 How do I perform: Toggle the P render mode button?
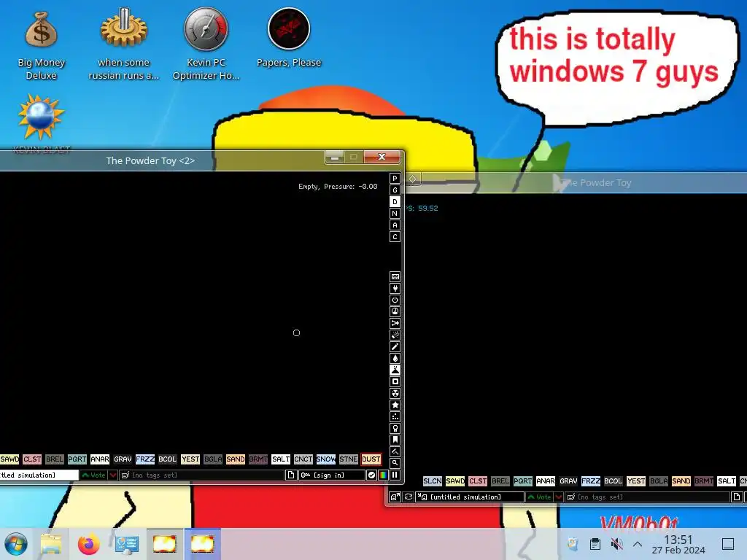tap(395, 178)
